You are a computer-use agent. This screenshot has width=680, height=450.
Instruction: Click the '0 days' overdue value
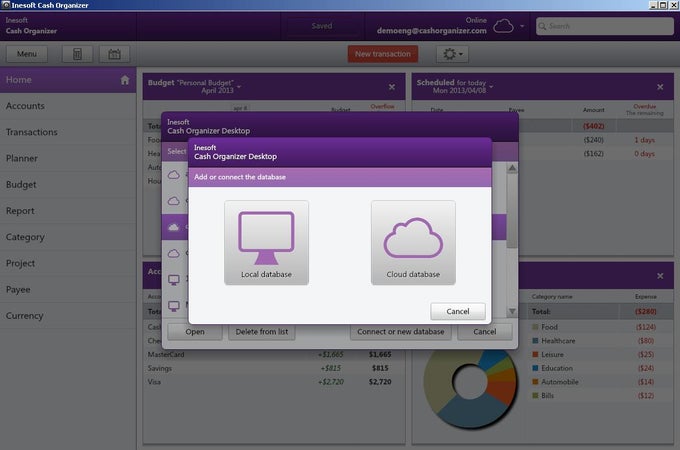[x=644, y=154]
